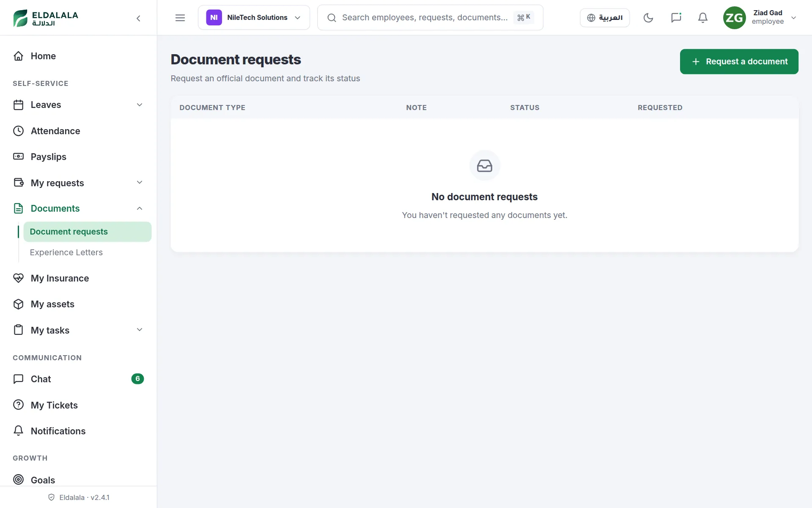Expand the My requests submenu chevron
812x508 pixels.
[140, 182]
